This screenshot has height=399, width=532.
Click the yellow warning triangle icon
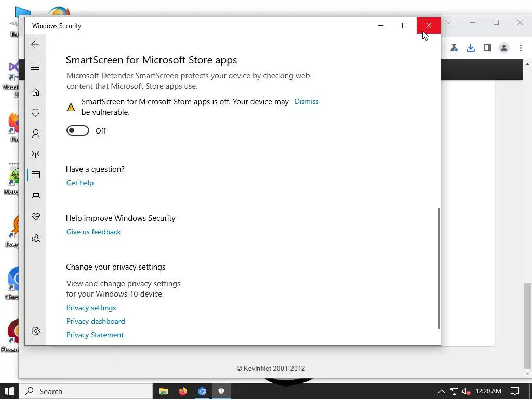(71, 107)
